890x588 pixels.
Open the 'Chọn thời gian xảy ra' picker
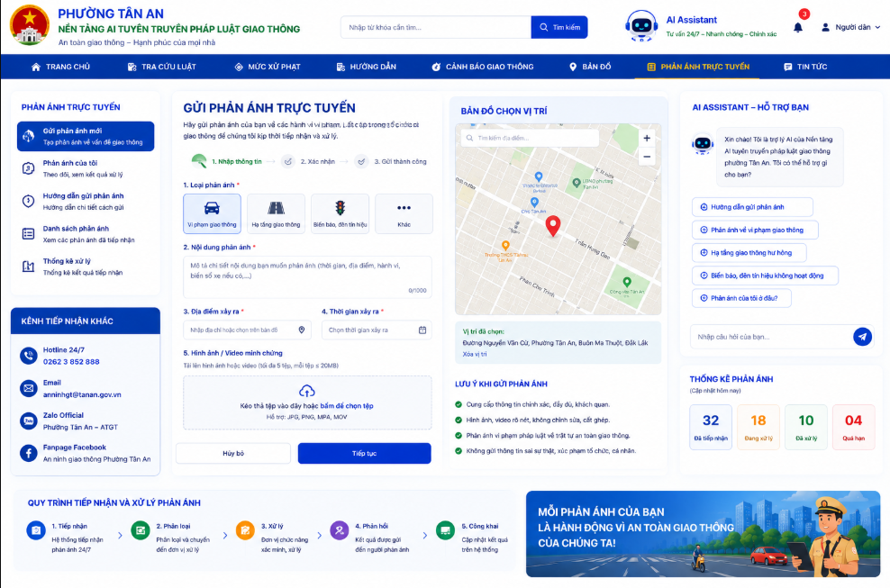tap(377, 330)
